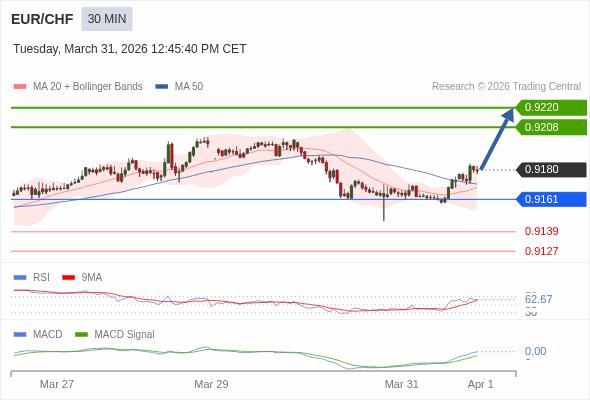Click the 0.9139 support level label
Image resolution: width=590 pixels, height=400 pixels.
point(541,231)
